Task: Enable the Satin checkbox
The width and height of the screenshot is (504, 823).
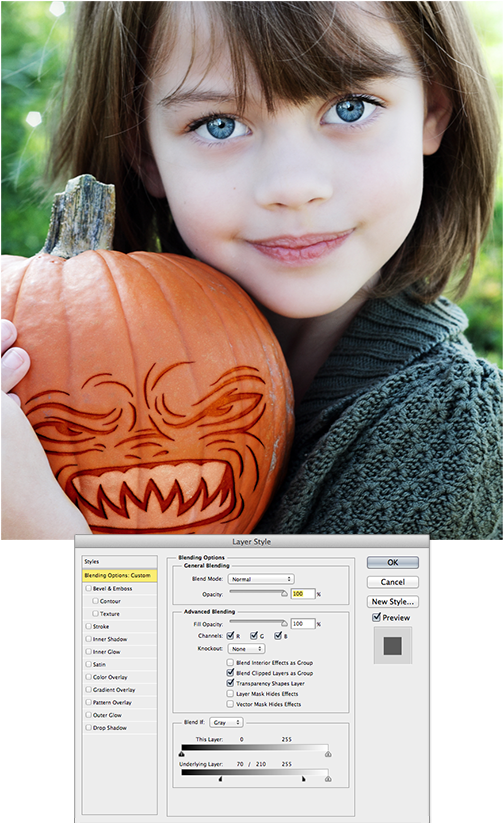Action: (89, 664)
